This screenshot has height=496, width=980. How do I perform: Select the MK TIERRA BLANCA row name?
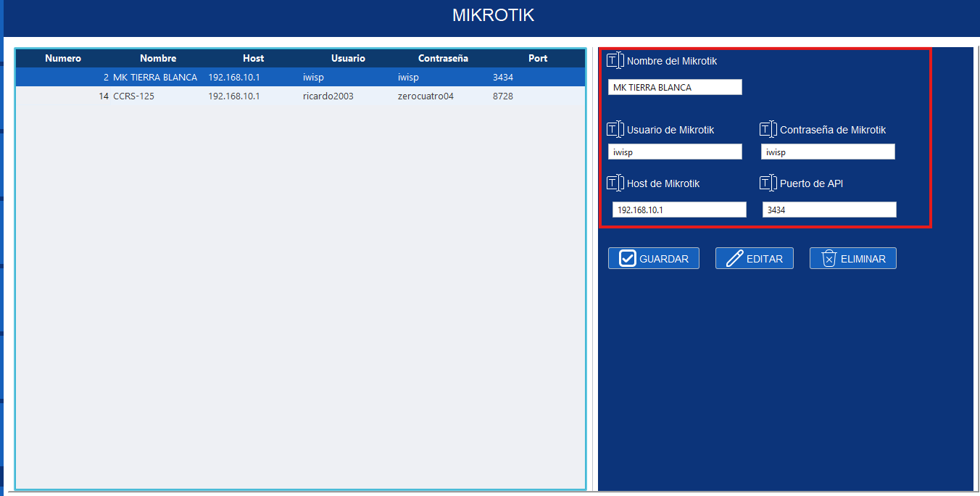tap(155, 77)
